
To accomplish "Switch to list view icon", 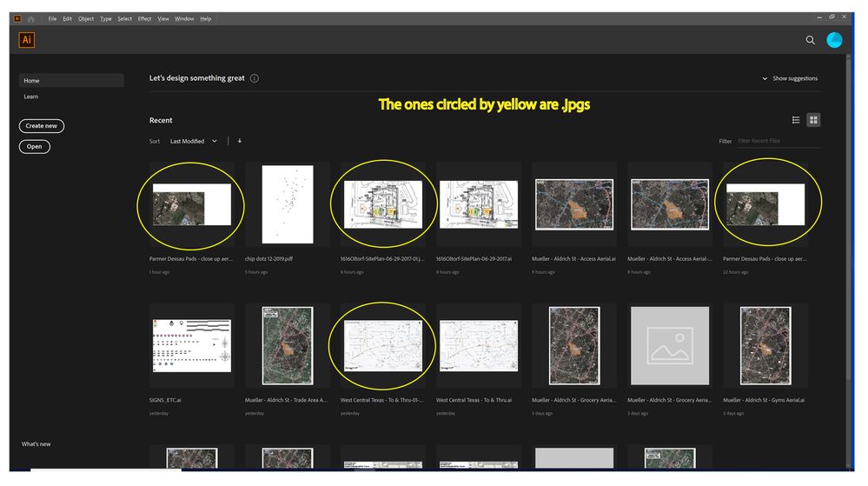I will click(x=796, y=120).
